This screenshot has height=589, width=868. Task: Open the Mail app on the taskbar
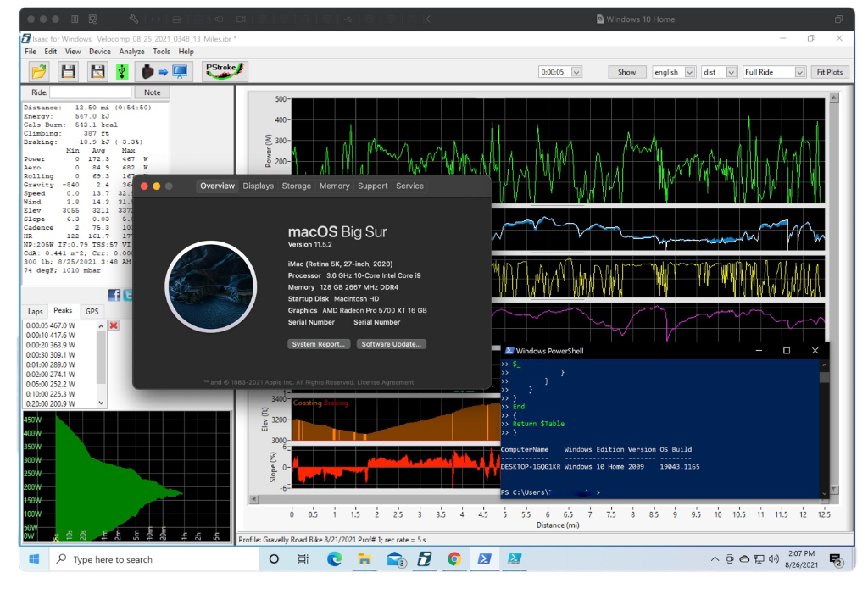click(x=395, y=559)
